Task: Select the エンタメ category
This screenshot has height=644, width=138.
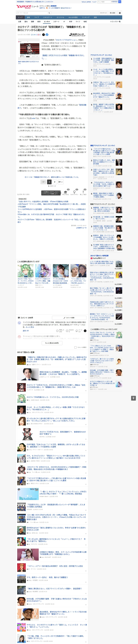Action: (x=47, y=21)
